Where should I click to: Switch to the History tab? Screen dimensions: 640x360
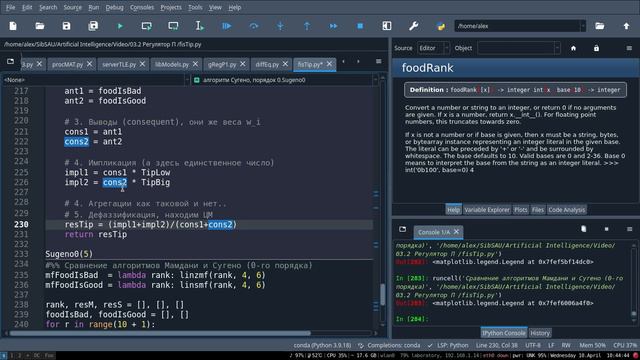tap(540, 333)
